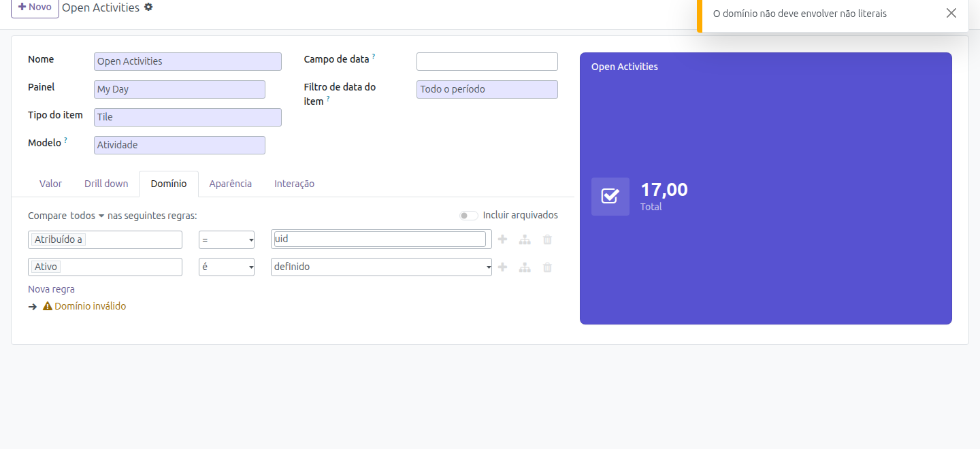The image size is (980, 449).
Task: Open the Interação tab
Action: (294, 184)
